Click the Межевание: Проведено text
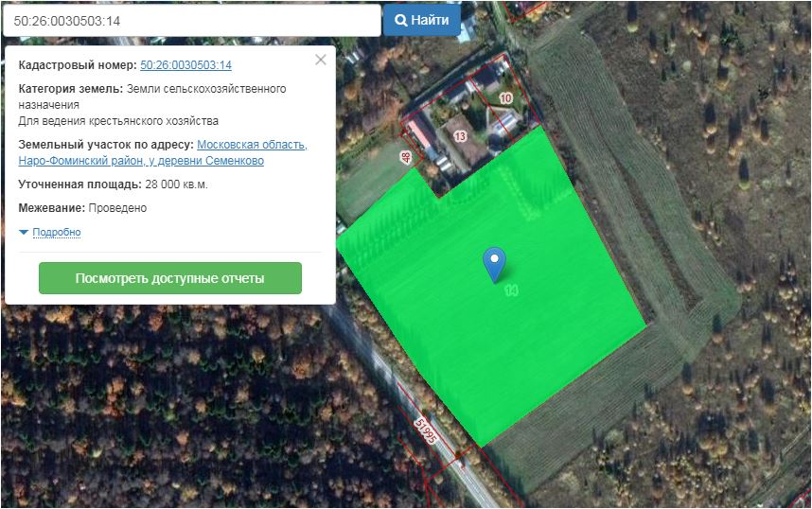812x509 pixels. 82,208
